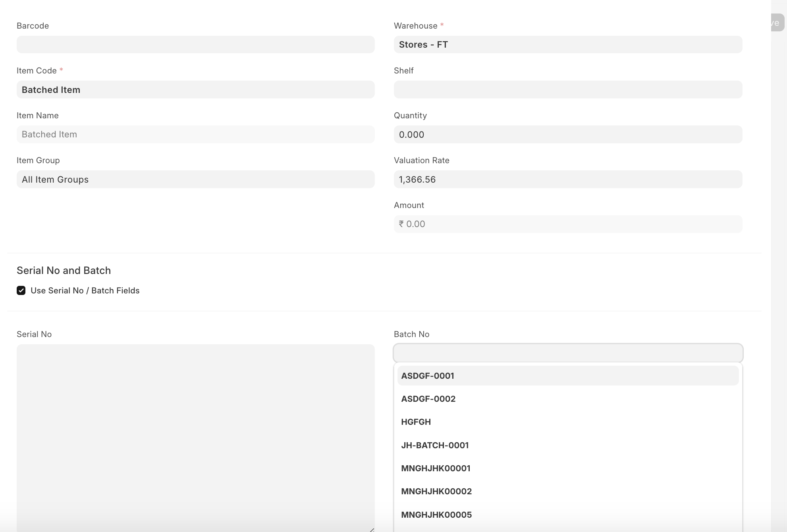Focus the Shelf input field
The width and height of the screenshot is (787, 532).
(567, 89)
